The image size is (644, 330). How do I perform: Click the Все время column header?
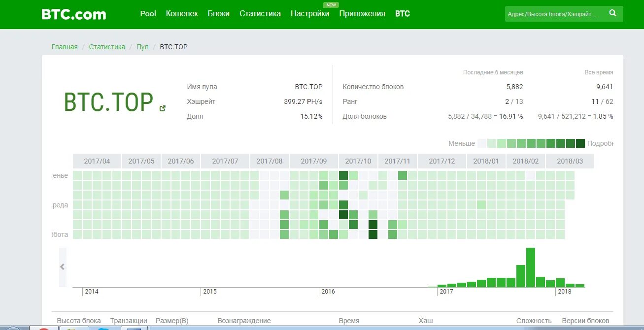pyautogui.click(x=599, y=72)
